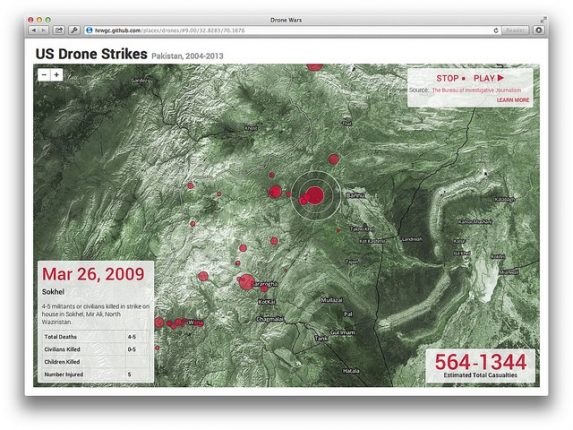Zoom in the map with plus button
Image resolution: width=573 pixels, height=430 pixels.
(57, 75)
